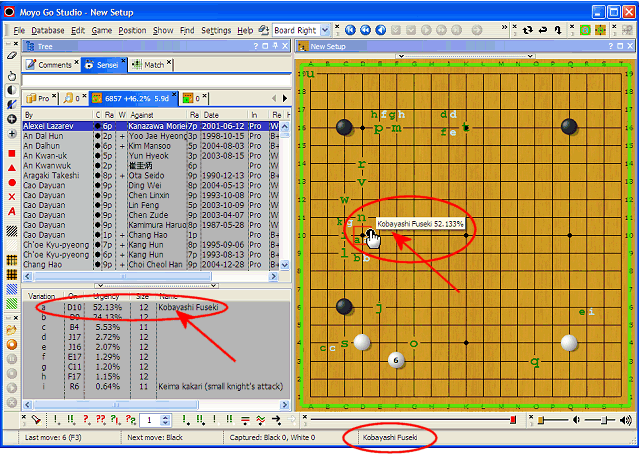
Task: Pin the Tree panel
Action: [x=275, y=46]
